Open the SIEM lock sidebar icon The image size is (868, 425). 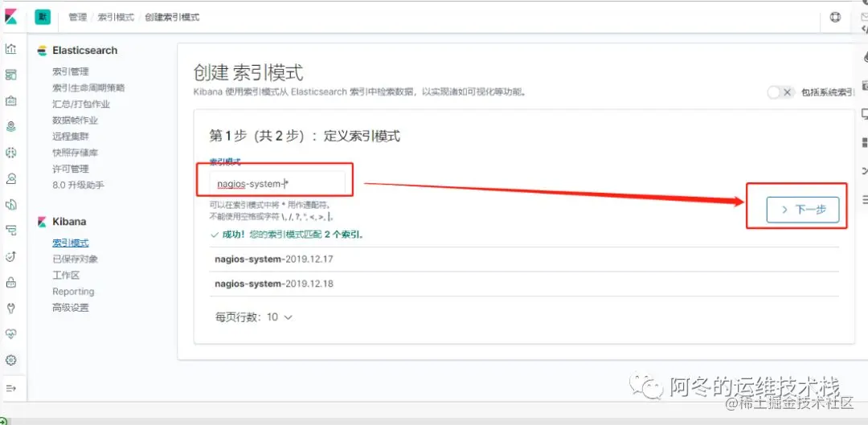[x=10, y=282]
